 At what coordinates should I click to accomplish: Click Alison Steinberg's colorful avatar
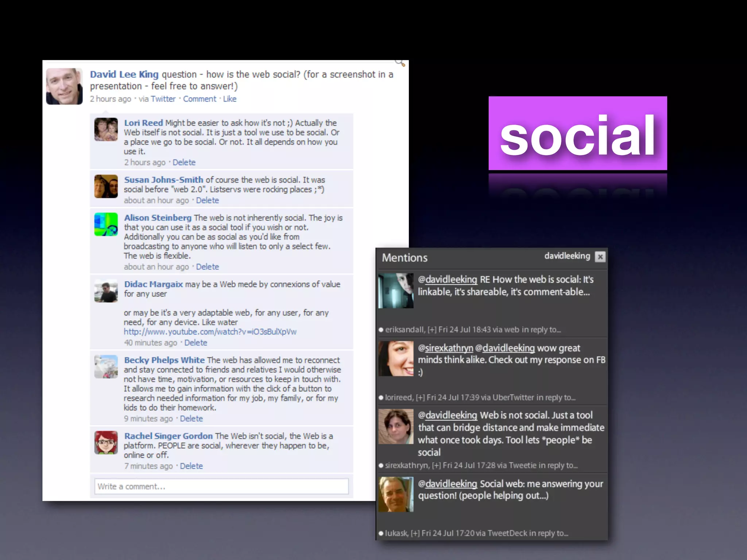point(106,224)
